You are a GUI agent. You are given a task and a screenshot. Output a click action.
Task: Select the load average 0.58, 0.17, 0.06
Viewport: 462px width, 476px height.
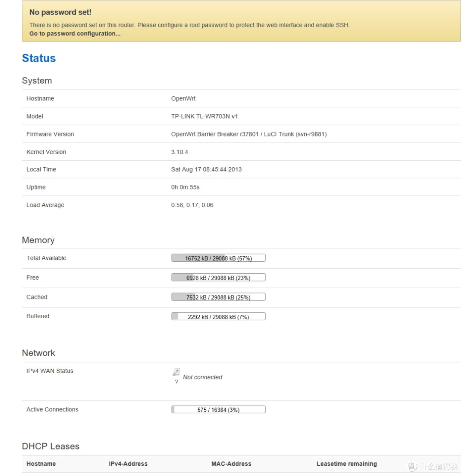192,205
